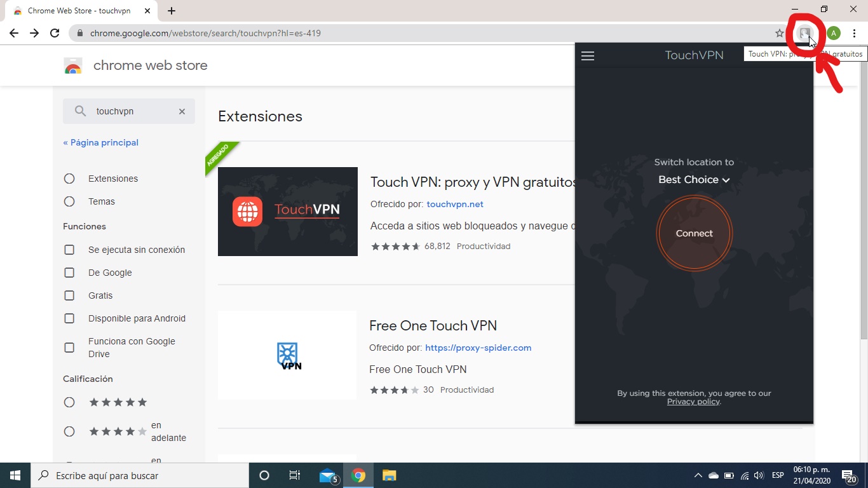Click the Extensiones section heading
The height and width of the screenshot is (488, 868).
tap(260, 116)
